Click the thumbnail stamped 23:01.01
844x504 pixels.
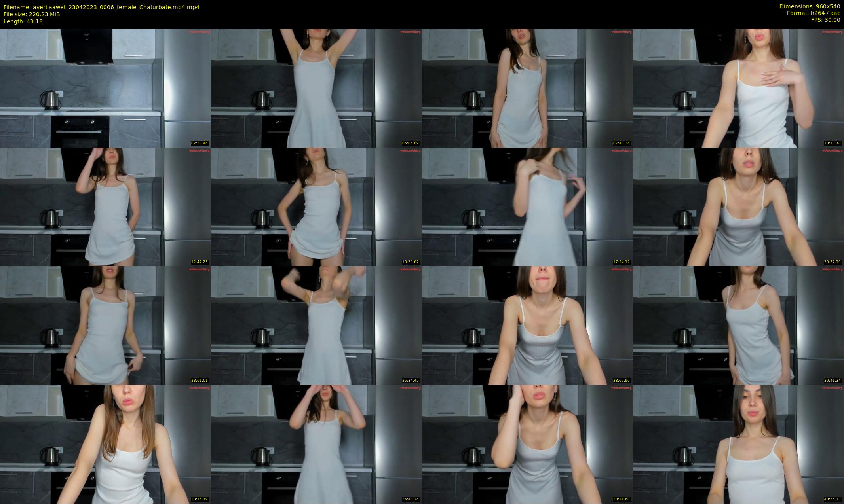[105, 325]
